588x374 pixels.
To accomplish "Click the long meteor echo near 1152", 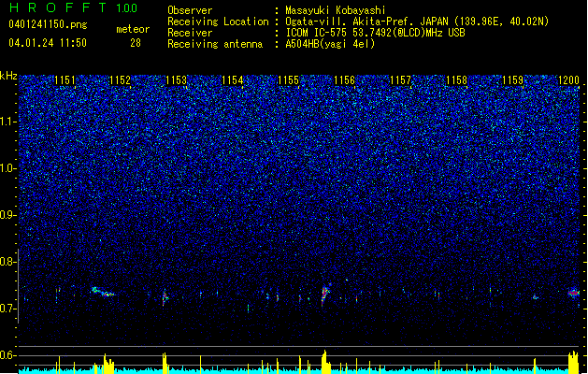I will point(103,292).
